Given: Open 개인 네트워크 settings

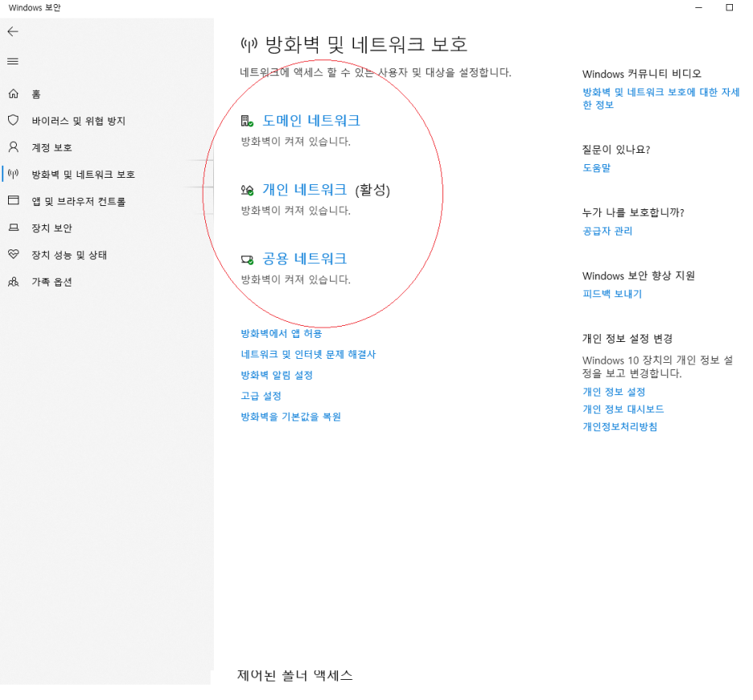Looking at the screenshot, I should 304,190.
